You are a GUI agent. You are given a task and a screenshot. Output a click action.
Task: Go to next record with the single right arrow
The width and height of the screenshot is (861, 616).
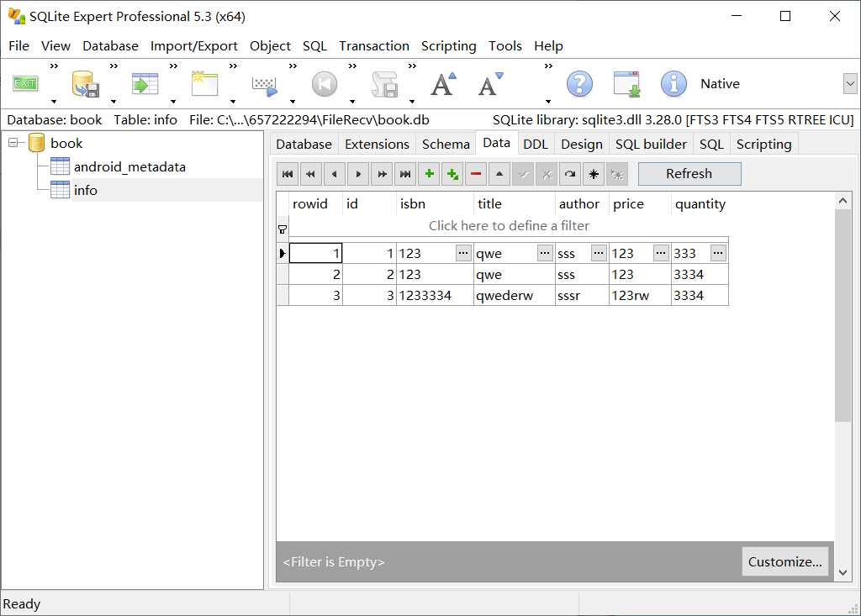(x=358, y=174)
